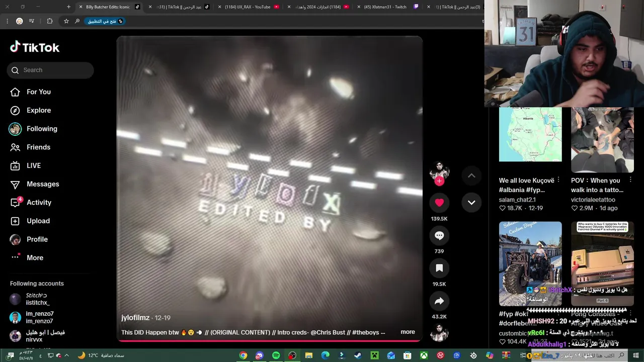
Task: Go to the next video with the down chevron
Action: click(x=471, y=203)
